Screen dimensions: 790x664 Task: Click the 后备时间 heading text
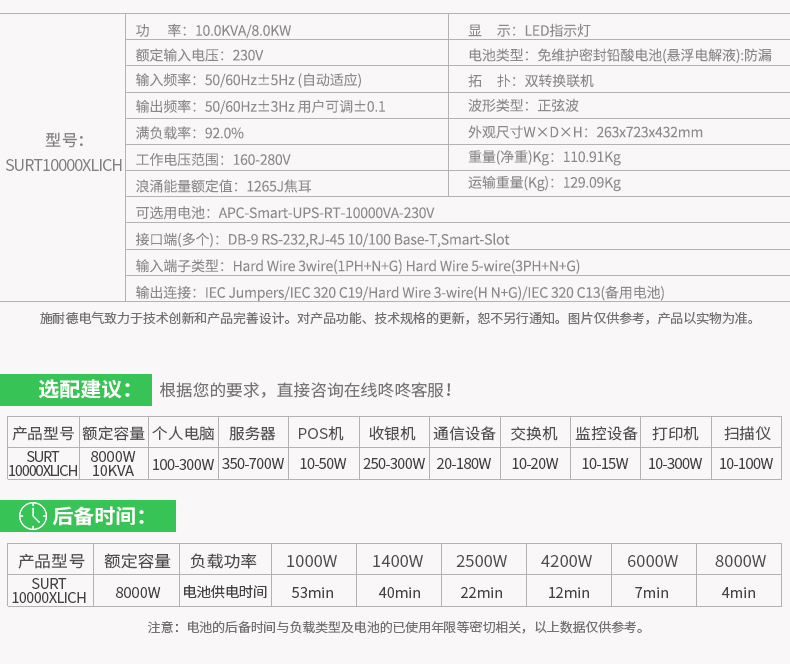[99, 516]
